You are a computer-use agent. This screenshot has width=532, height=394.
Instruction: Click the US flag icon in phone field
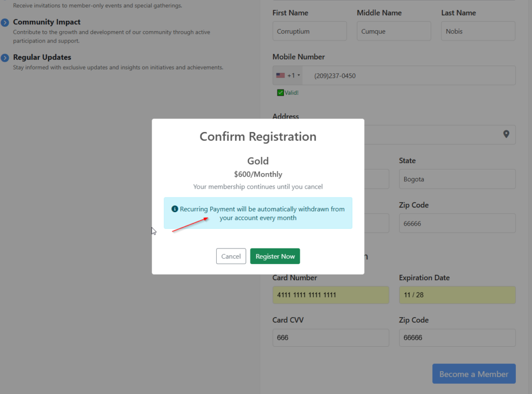point(281,75)
